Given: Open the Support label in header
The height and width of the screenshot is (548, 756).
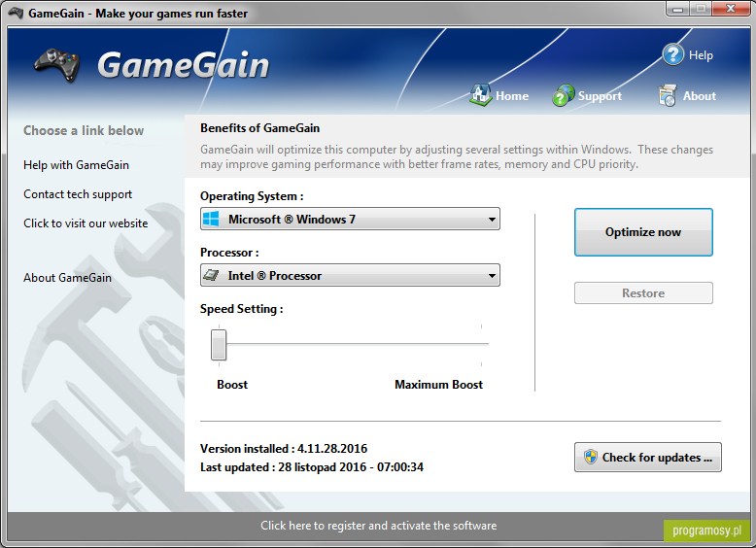Looking at the screenshot, I should (x=600, y=96).
